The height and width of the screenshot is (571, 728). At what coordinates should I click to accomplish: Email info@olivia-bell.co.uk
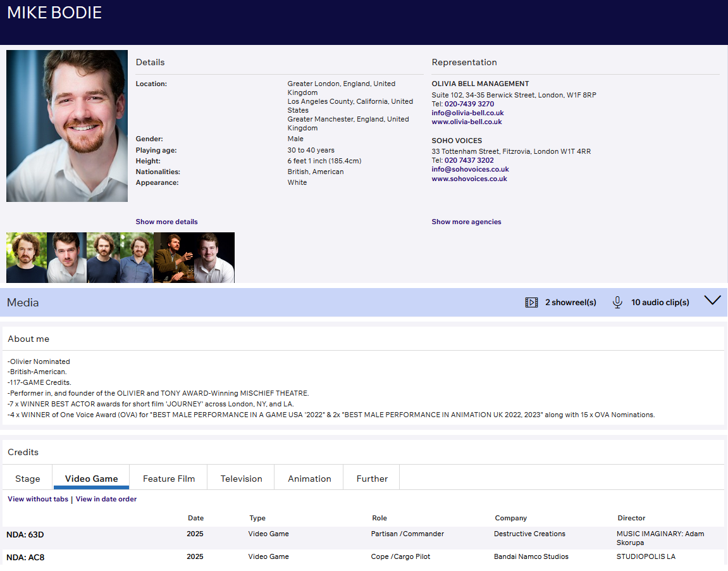(x=467, y=113)
